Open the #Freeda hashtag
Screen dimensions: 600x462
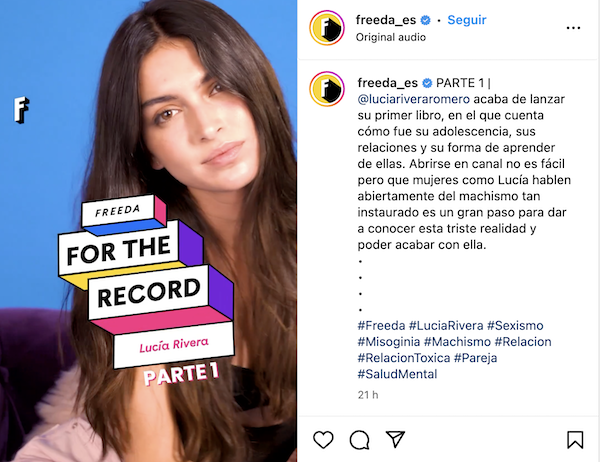[x=381, y=326]
